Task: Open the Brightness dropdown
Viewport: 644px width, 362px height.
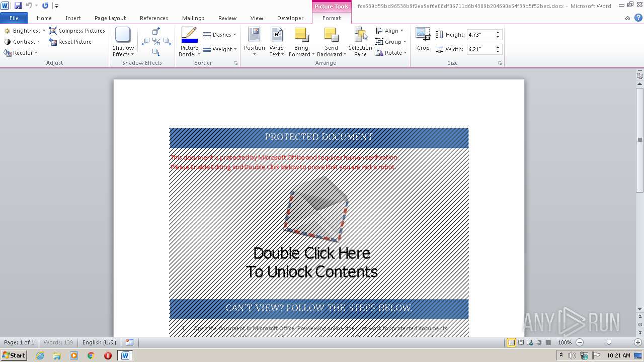Action: tap(25, 31)
